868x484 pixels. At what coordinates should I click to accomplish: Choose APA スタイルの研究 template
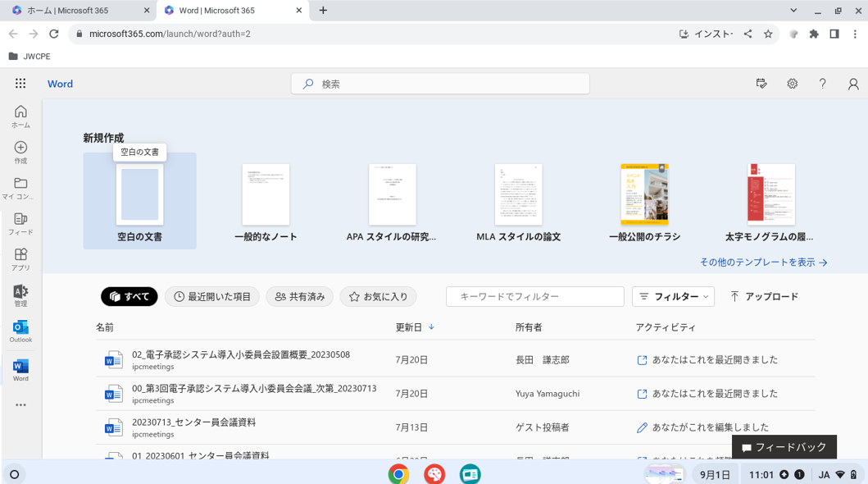click(x=391, y=203)
